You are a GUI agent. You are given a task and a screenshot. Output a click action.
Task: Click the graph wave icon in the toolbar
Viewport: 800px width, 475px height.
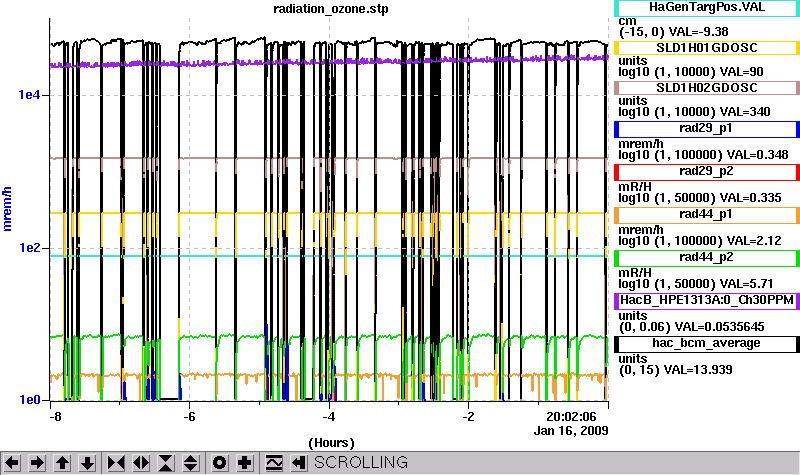273,463
